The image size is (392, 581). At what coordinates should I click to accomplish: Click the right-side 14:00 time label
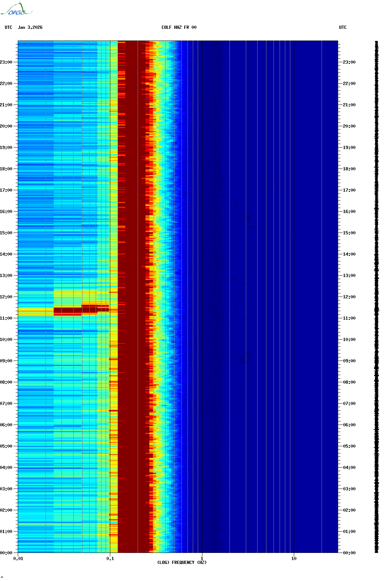(x=349, y=254)
